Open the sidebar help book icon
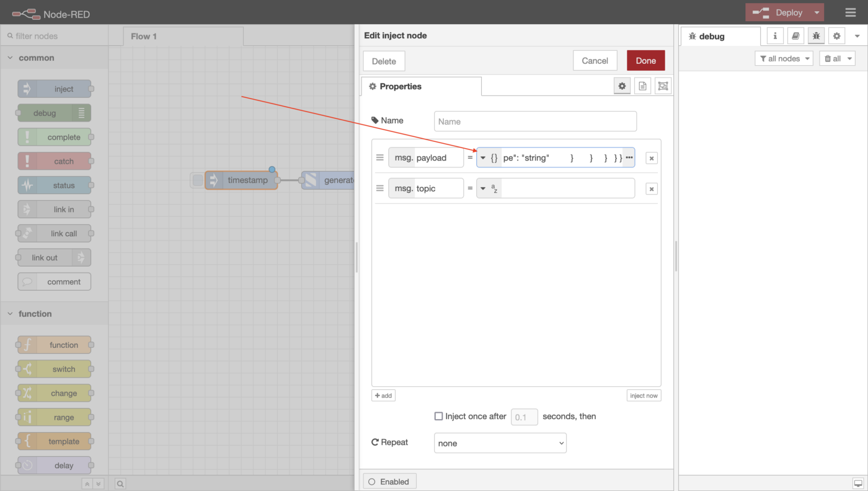868x491 pixels. 795,36
